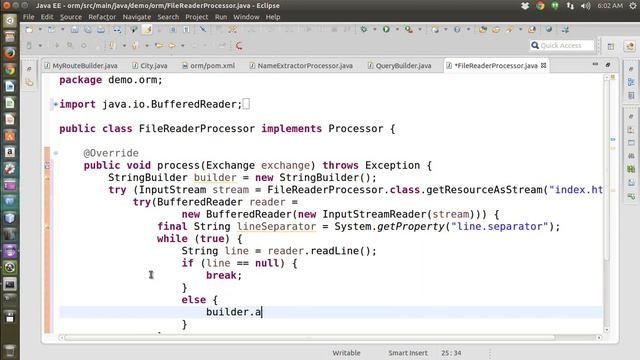Screen dimensions: 640x360
Task: Open the Navigate menu
Action: click(137, 17)
